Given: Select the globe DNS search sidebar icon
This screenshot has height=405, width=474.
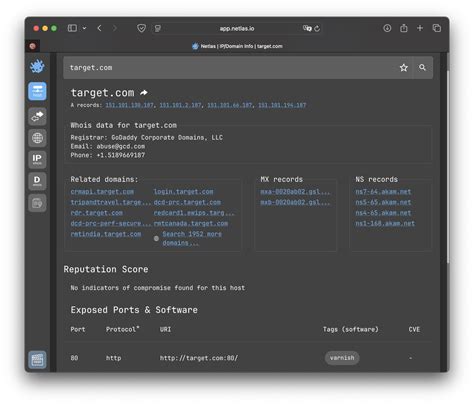Looking at the screenshot, I should (x=37, y=138).
